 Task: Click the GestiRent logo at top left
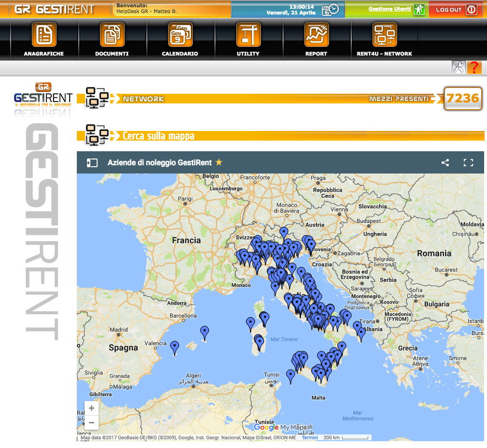pos(54,9)
